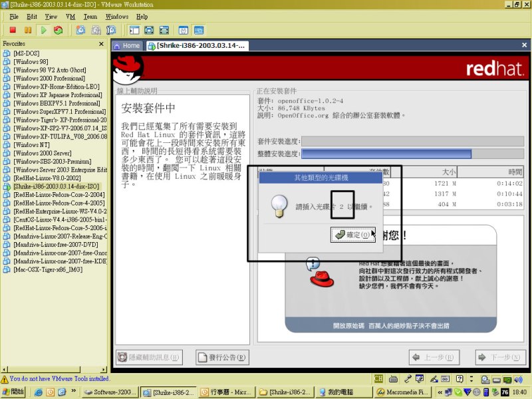Take a snapshot using the snapshot toolbar icon

80,30
